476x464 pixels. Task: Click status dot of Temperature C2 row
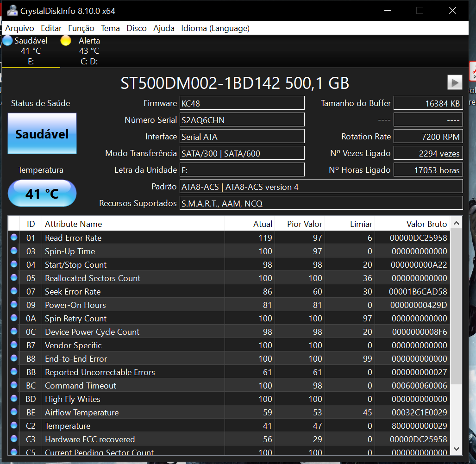(x=14, y=425)
